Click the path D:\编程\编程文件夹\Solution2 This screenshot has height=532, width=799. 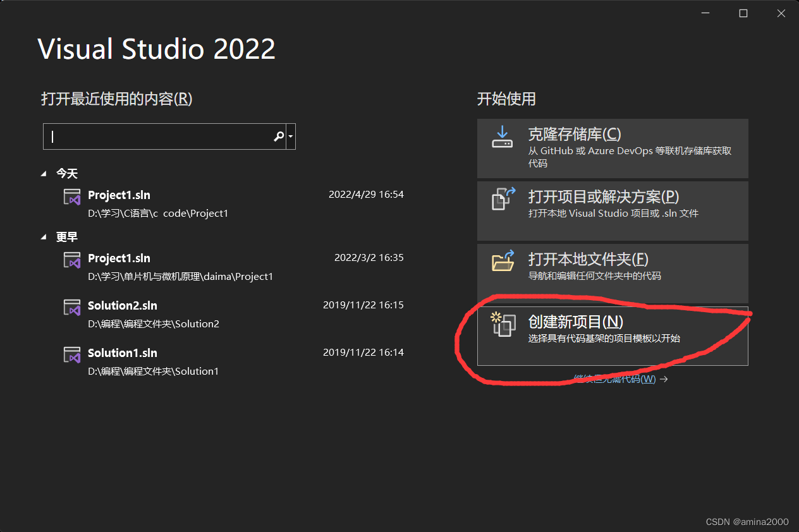pyautogui.click(x=154, y=324)
